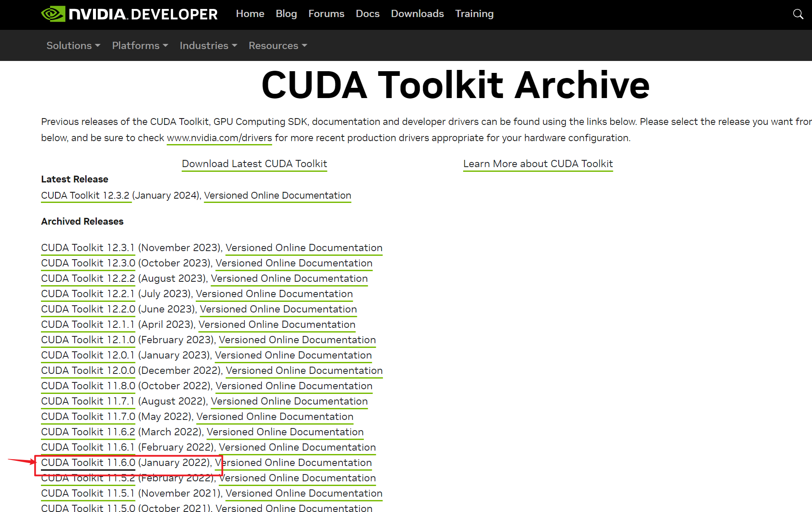The width and height of the screenshot is (812, 512).
Task: Open CUDA Toolkit 11.6.2 link
Action: 88,432
